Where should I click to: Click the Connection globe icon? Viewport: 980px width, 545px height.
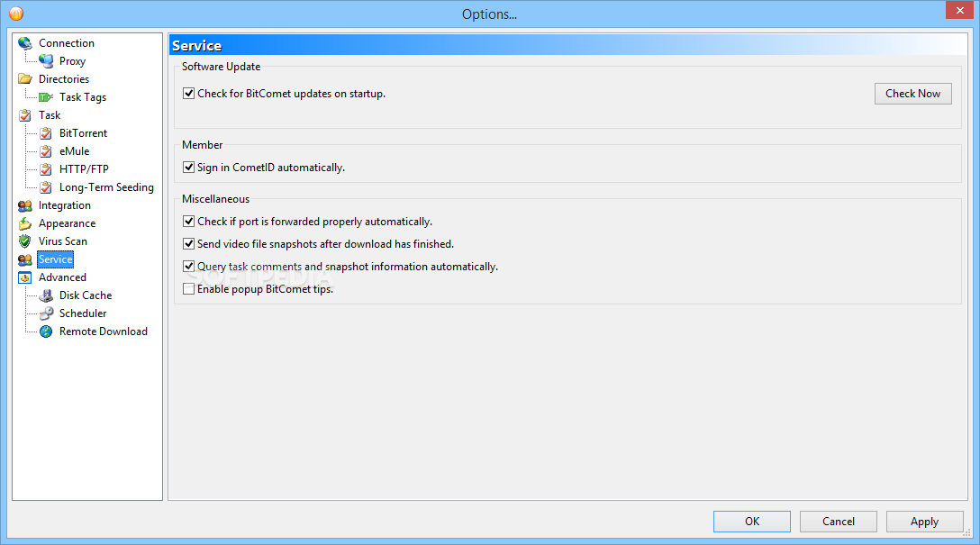(x=25, y=43)
